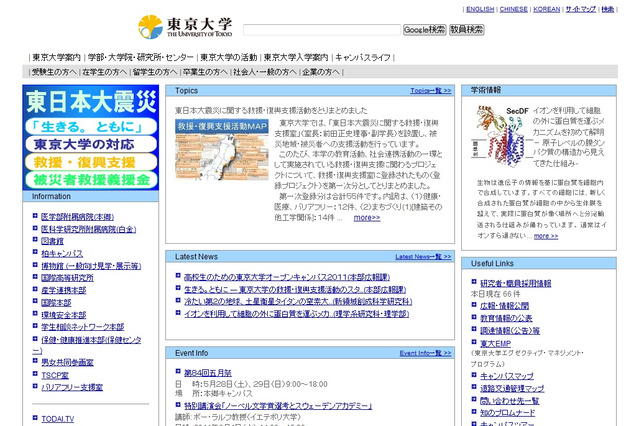Select 在学生の方へ in the gray bar
This screenshot has height=426, width=640.
(104, 72)
